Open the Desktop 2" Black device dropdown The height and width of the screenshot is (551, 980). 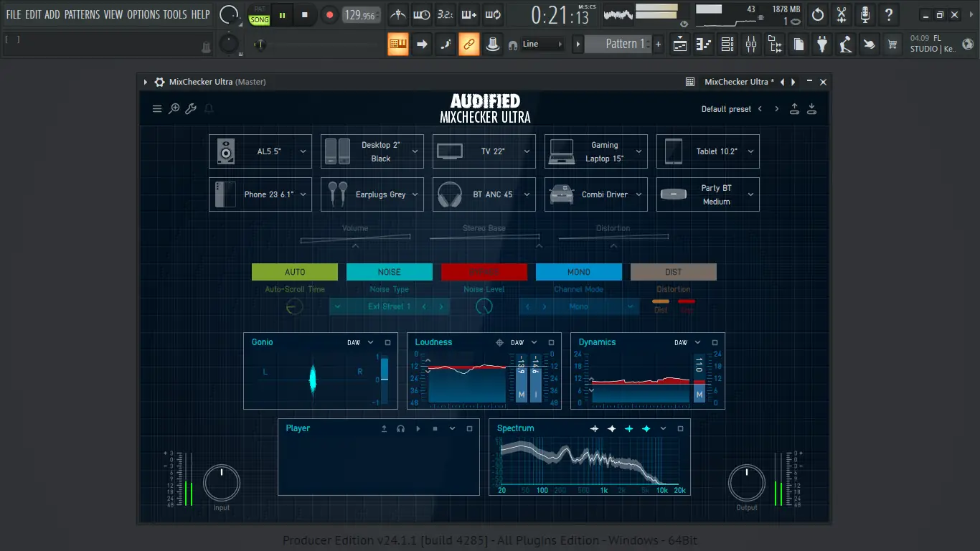click(415, 151)
